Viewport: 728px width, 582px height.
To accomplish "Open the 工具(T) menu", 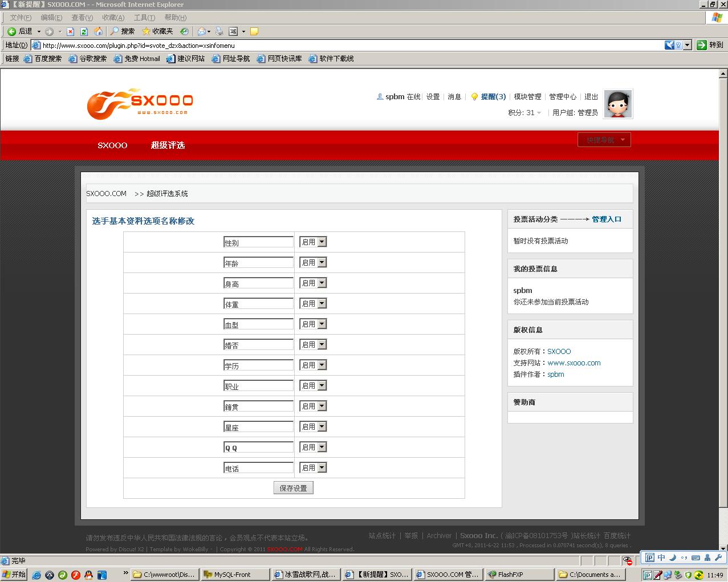I will pos(143,17).
